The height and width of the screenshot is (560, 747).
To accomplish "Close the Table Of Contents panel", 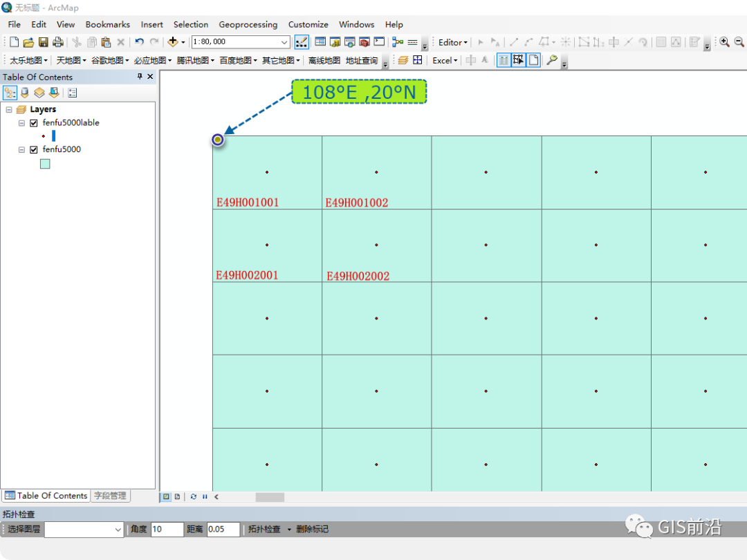I will pyautogui.click(x=150, y=76).
